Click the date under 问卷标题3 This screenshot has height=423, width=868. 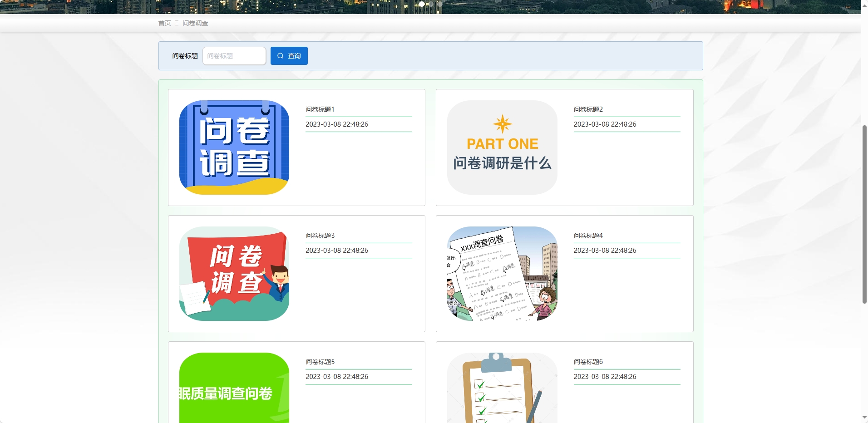point(337,251)
